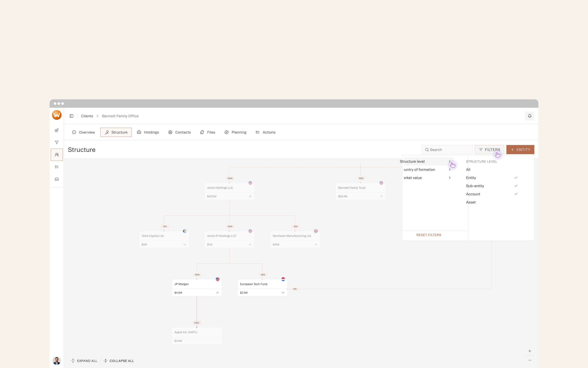
Task: Add a new entity with Entity button
Action: tap(520, 150)
